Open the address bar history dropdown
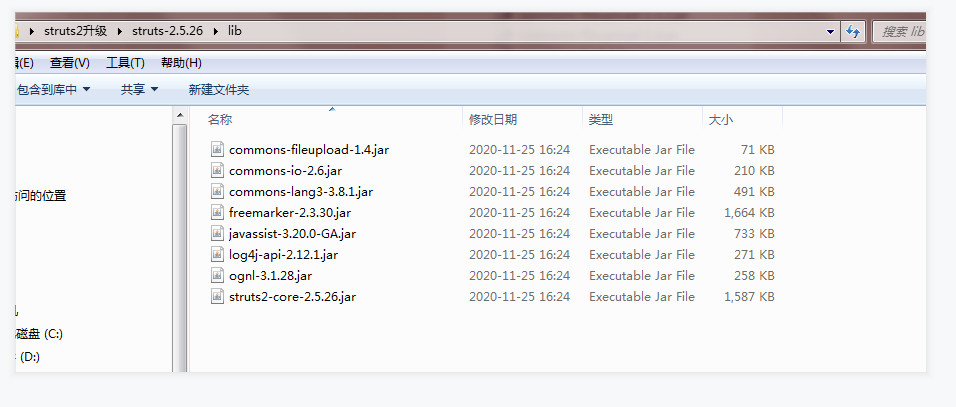Viewport: 956px width, 407px height. (x=830, y=32)
